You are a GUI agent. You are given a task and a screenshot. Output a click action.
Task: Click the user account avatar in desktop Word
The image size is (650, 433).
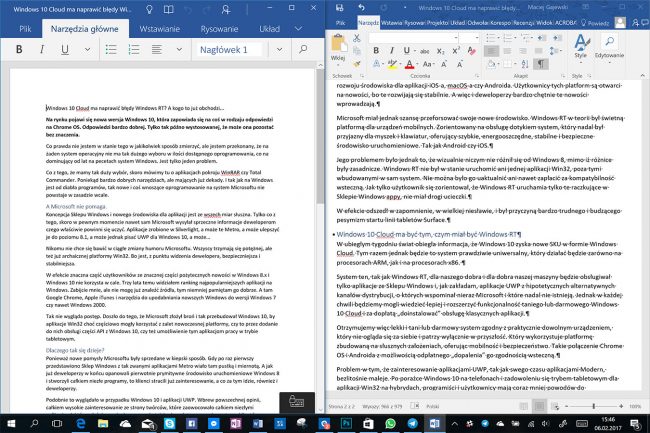pos(620,22)
